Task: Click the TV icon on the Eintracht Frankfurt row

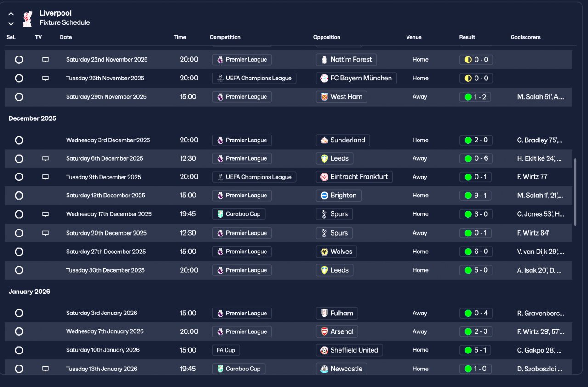Action: tap(45, 177)
